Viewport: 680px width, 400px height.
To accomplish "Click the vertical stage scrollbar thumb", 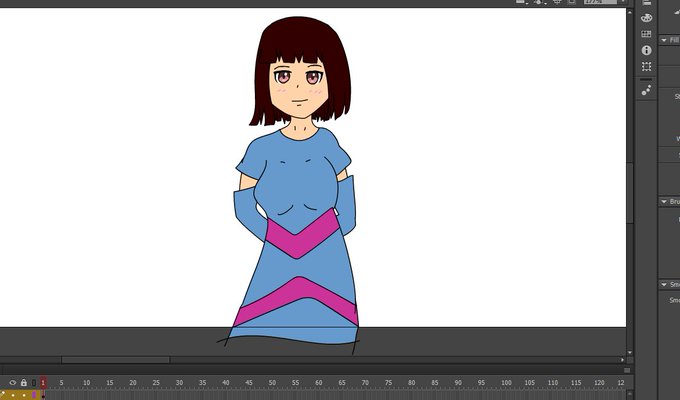I will tap(630, 193).
